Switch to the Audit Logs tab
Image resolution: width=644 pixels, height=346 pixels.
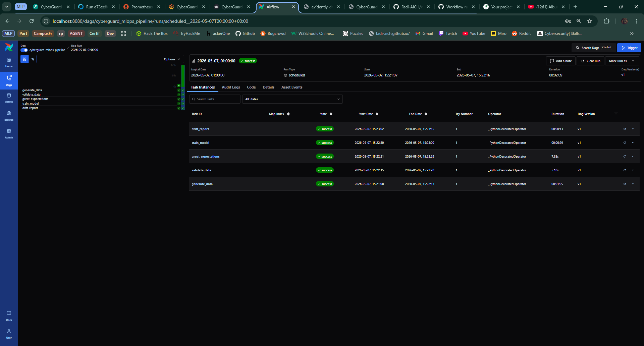tap(231, 87)
